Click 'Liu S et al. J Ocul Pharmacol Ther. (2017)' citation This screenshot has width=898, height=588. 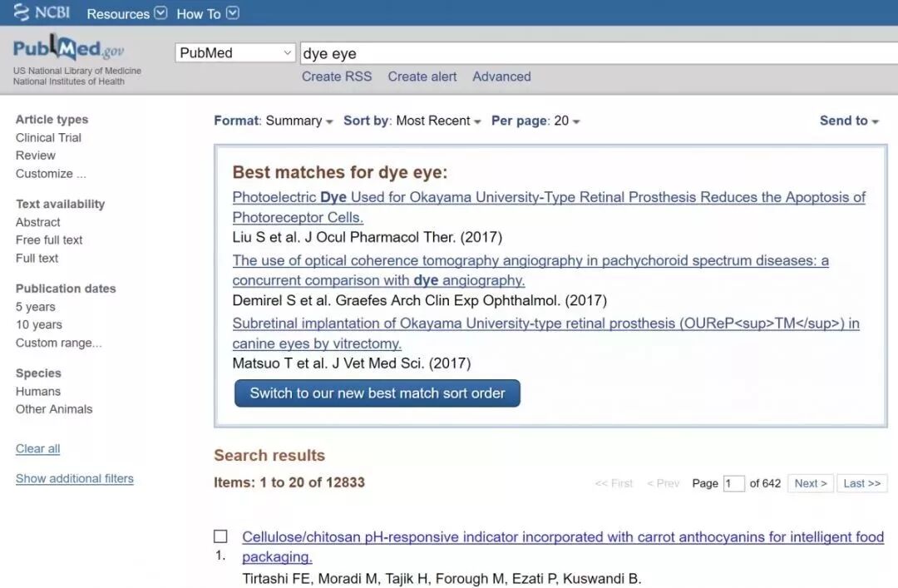tap(368, 237)
